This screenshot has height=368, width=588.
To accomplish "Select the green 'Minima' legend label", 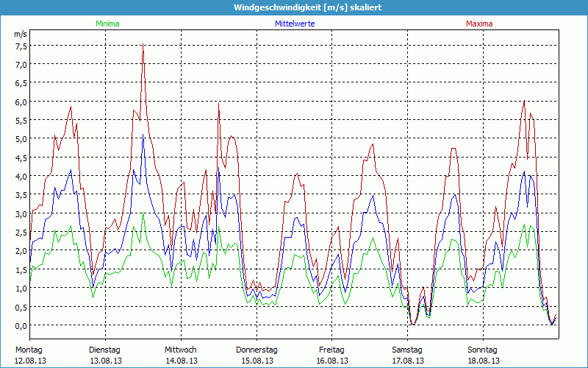I will 107,24.
